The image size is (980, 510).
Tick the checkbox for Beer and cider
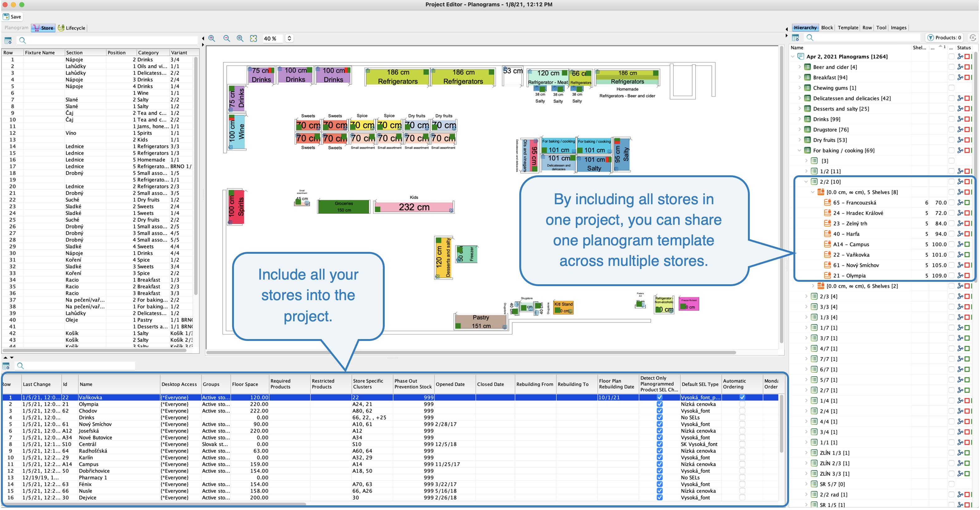(x=951, y=67)
